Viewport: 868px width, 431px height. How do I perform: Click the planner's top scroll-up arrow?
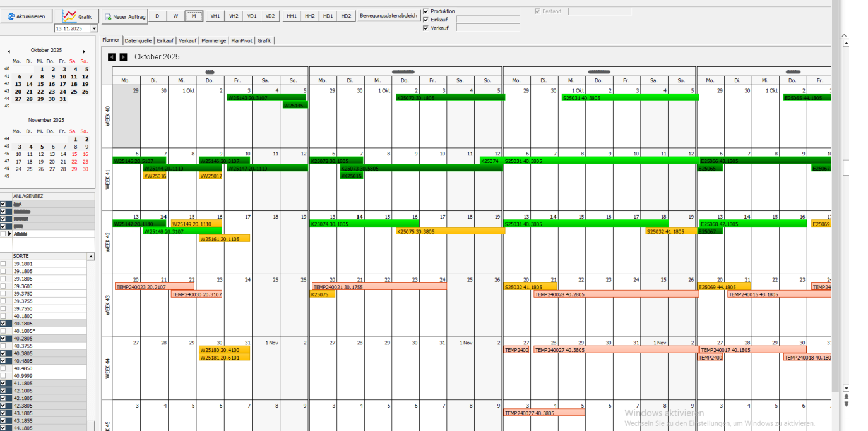[x=846, y=44]
